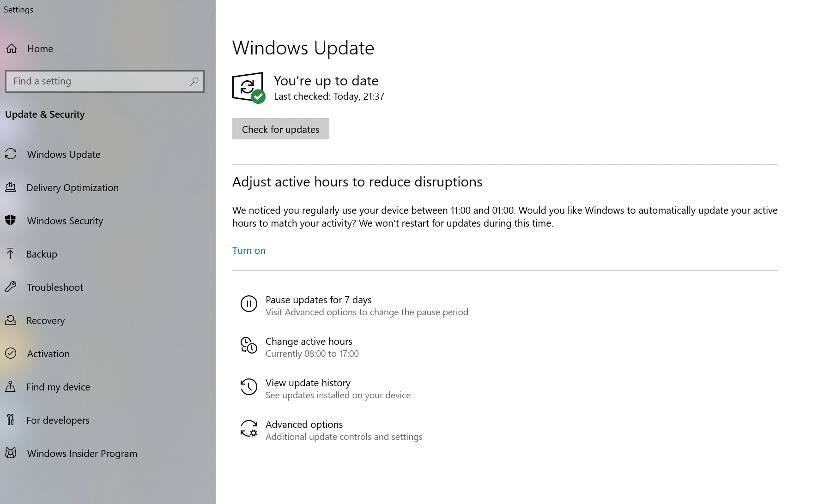Click the Check for updates button
This screenshot has width=830, height=504.
coord(281,129)
